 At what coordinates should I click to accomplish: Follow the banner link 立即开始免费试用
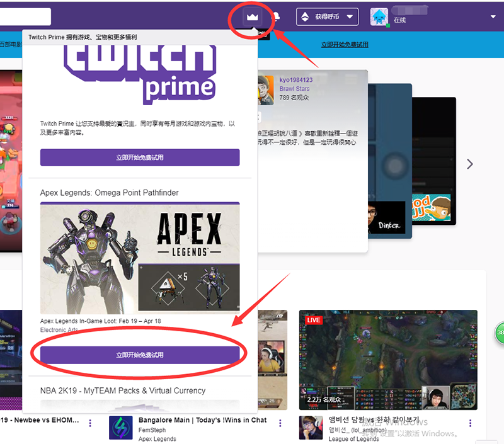[345, 45]
